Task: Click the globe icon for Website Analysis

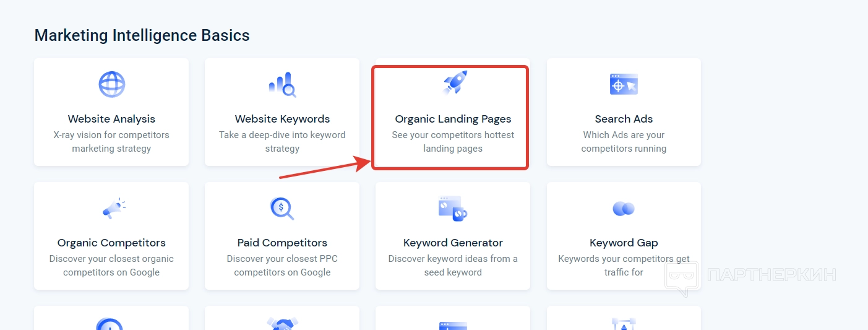Action: [111, 84]
